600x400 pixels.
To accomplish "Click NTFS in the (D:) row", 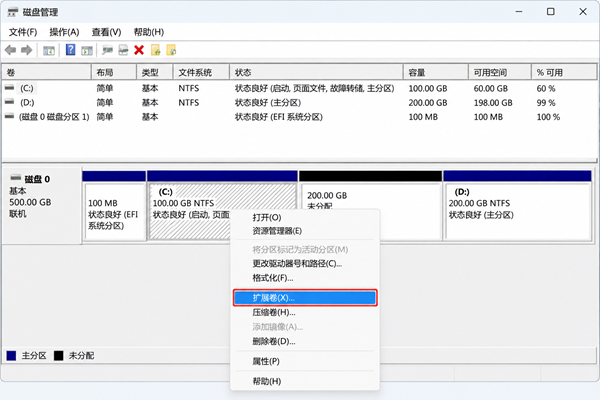I will point(189,103).
